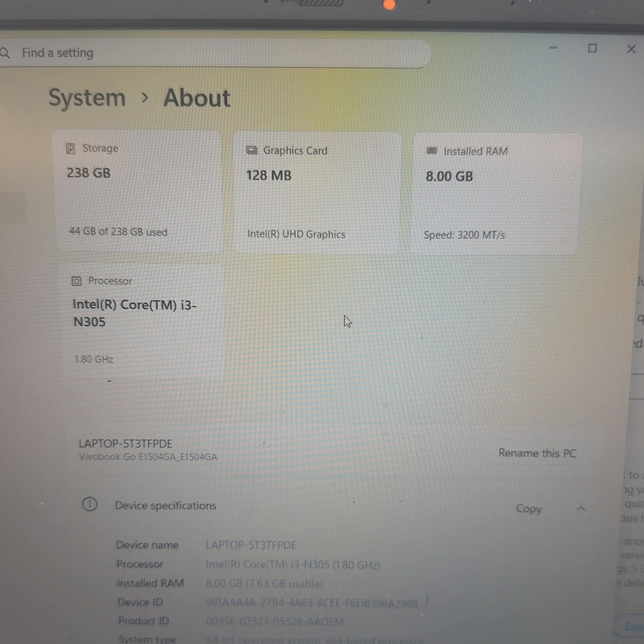This screenshot has height=644, width=644.
Task: Focus the Find a setting search box
Action: (215, 53)
